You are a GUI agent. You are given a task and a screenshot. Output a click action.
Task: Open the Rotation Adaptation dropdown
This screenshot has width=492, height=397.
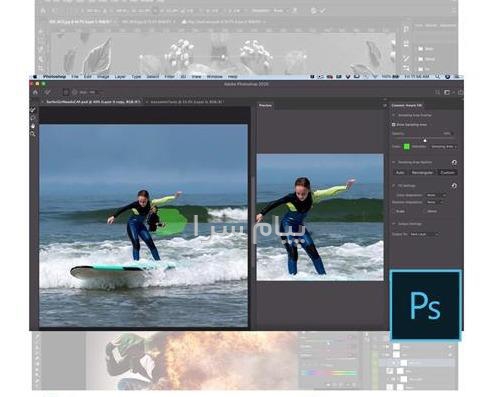435,202
